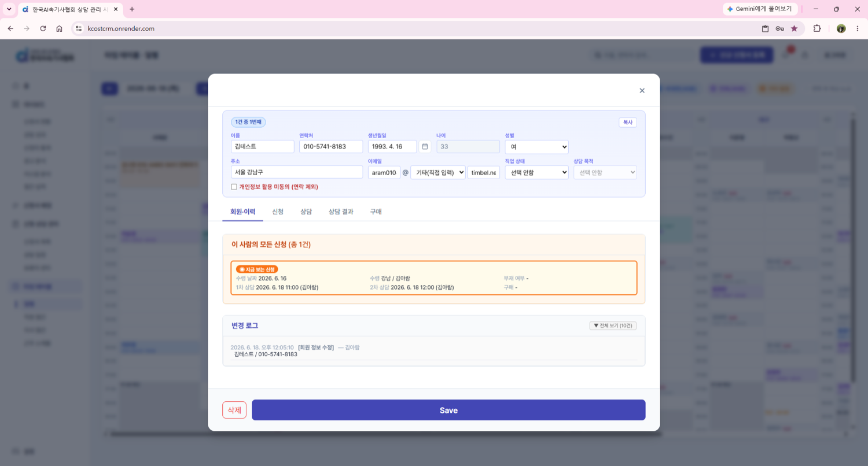Go forward in browser history
Screen dimensions: 868x466
pyautogui.click(x=27, y=28)
